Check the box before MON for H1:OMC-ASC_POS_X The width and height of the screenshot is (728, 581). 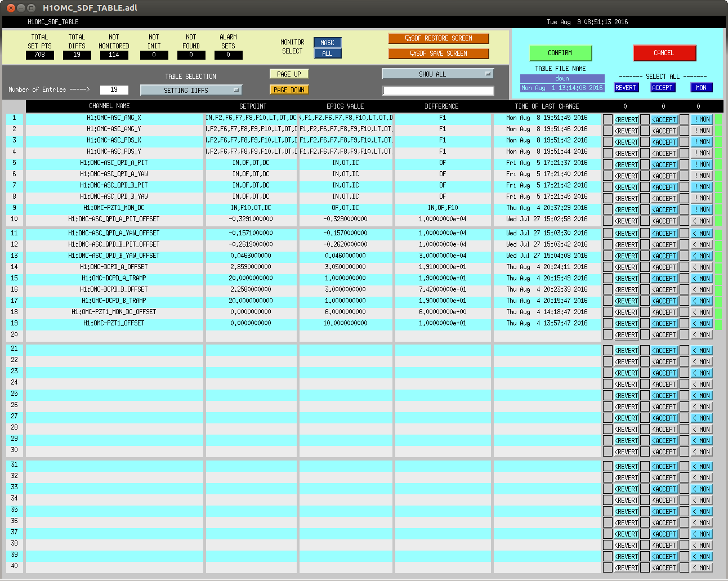point(684,142)
